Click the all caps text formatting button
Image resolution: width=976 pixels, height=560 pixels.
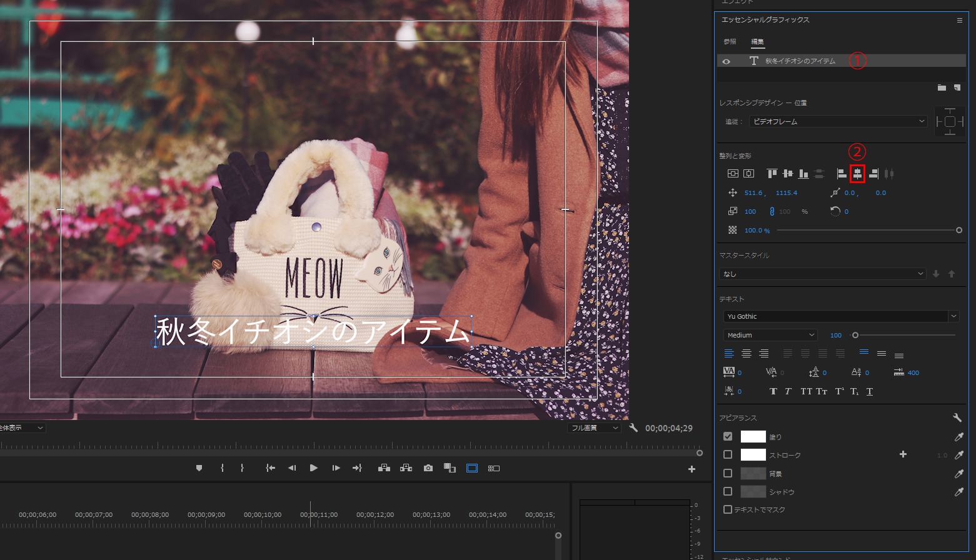click(x=806, y=391)
